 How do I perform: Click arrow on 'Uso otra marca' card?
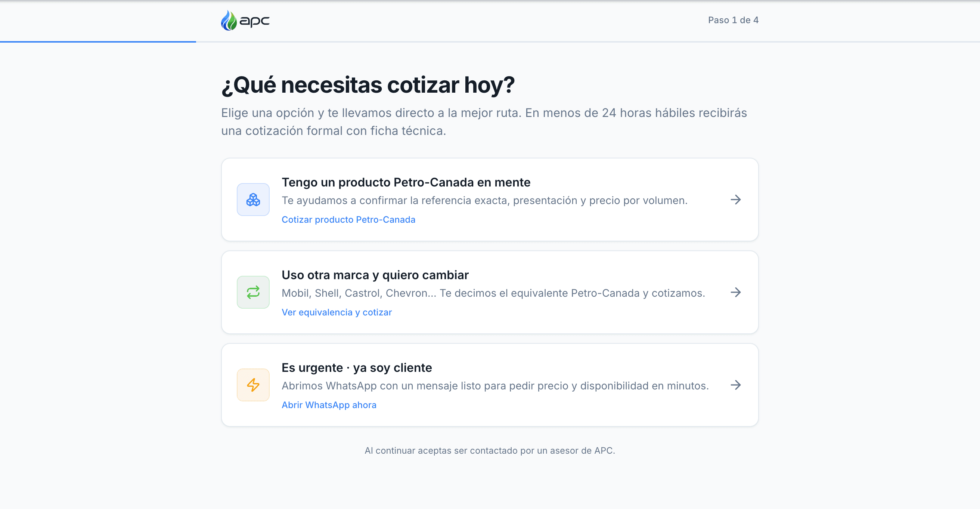736,292
